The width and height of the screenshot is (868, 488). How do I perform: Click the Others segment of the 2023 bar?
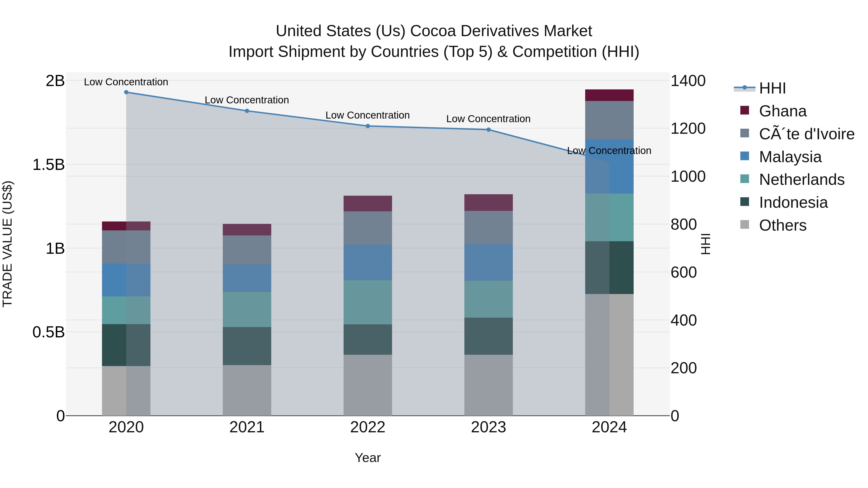point(488,385)
